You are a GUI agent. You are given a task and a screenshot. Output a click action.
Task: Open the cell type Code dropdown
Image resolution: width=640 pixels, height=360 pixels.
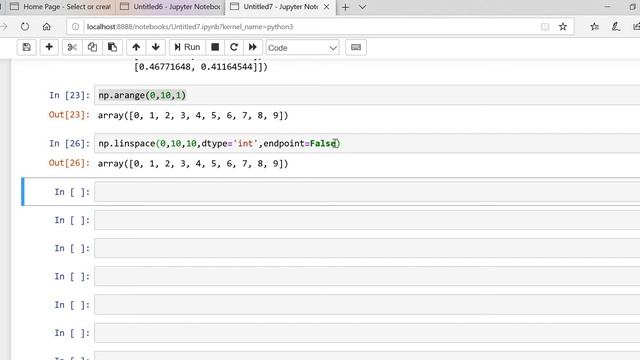coord(302,48)
